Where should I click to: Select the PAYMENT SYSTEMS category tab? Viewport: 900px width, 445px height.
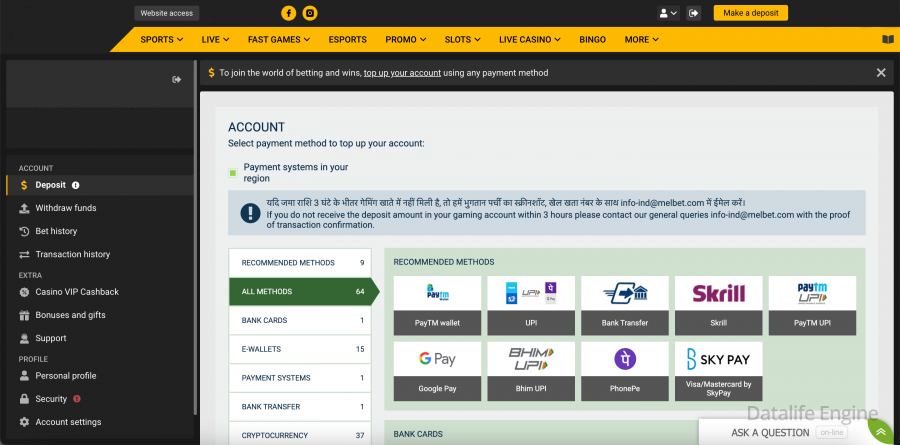300,378
